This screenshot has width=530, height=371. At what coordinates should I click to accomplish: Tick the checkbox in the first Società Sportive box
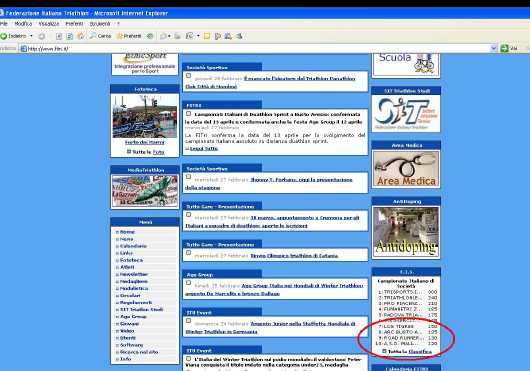coord(189,76)
